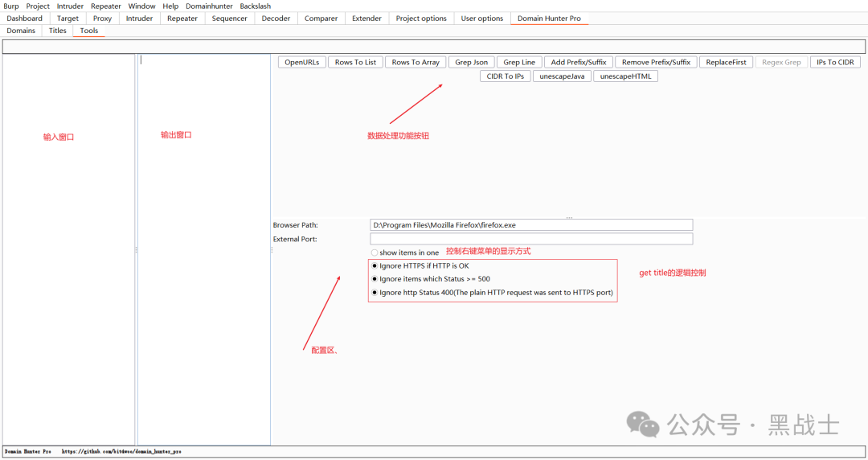Click the Rows To Array button
The width and height of the screenshot is (868, 460).
(x=416, y=62)
